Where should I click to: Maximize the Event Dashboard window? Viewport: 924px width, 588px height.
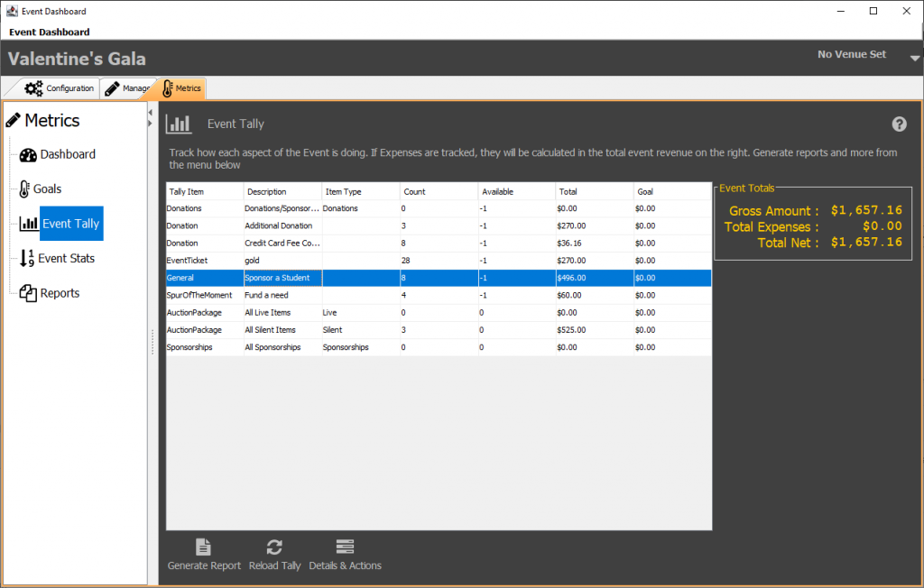point(873,11)
